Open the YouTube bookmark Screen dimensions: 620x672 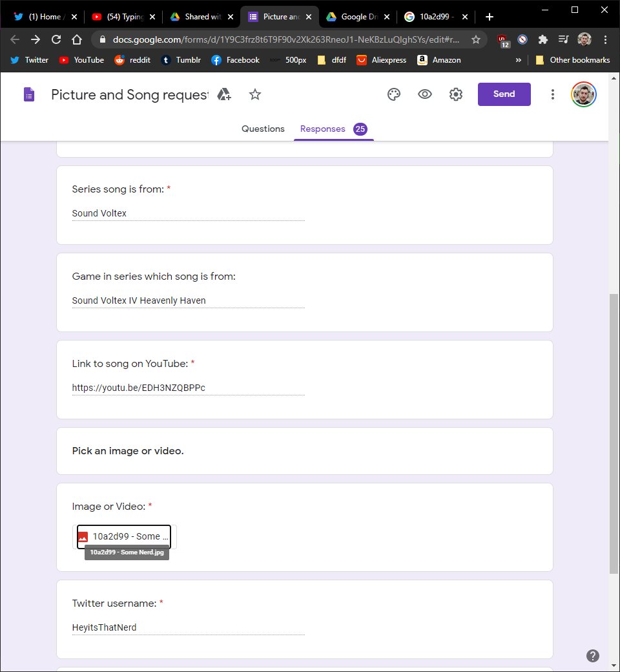pos(81,60)
